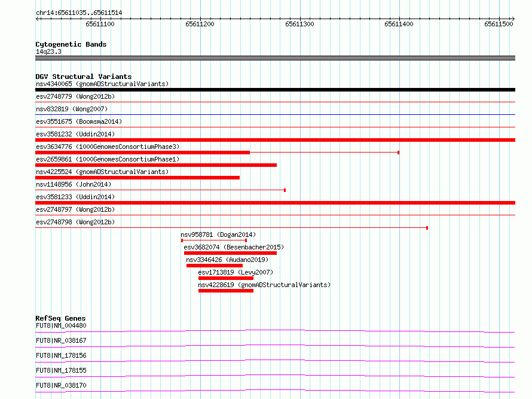Click the 65611300 ruler position label

tap(299, 24)
